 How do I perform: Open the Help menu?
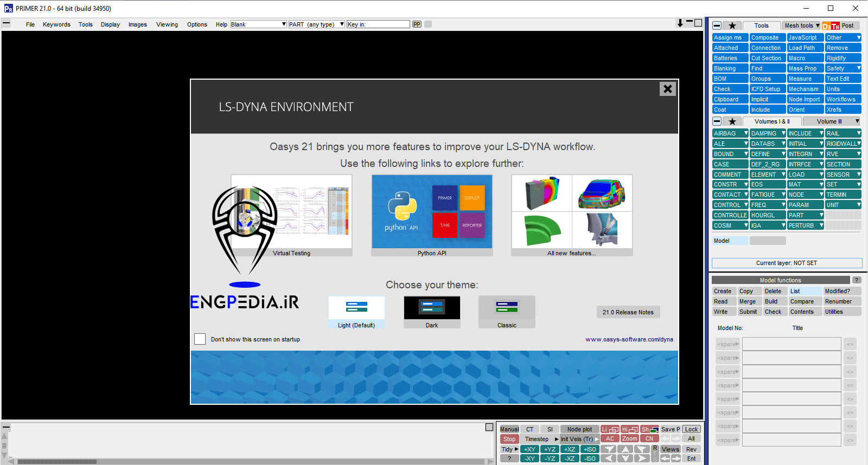coord(221,24)
